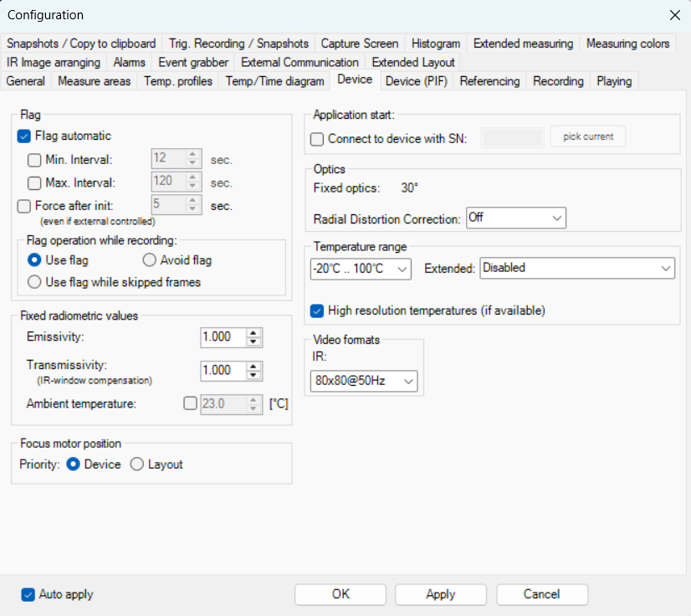Screen dimensions: 691x616
Task: Click the Emissivity input field
Action: tap(223, 337)
